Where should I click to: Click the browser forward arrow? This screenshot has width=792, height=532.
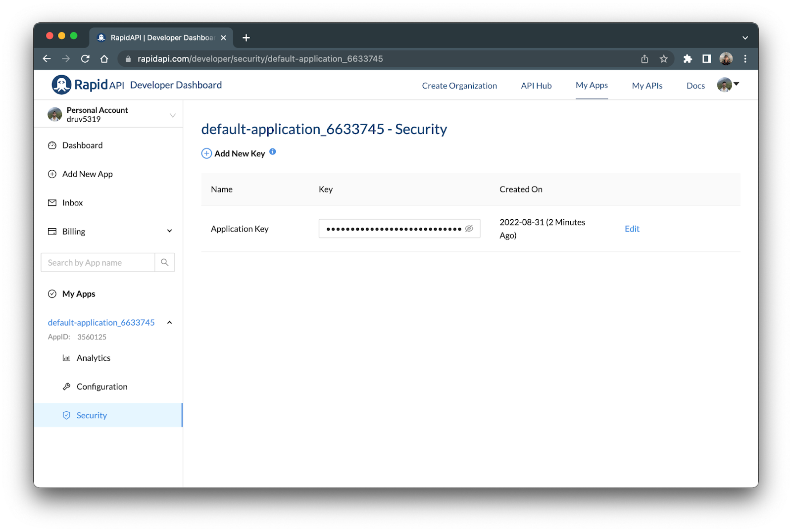[x=66, y=59]
